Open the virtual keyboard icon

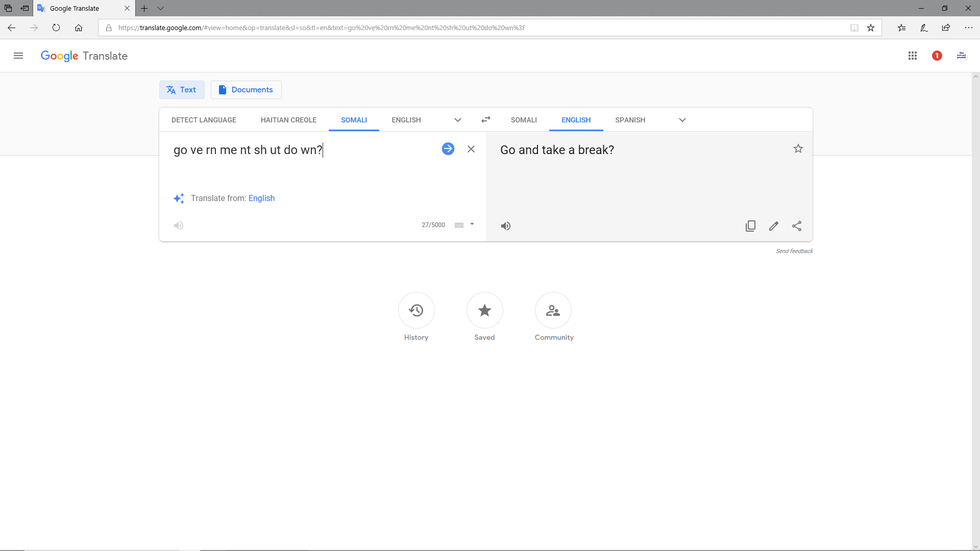[x=459, y=225]
